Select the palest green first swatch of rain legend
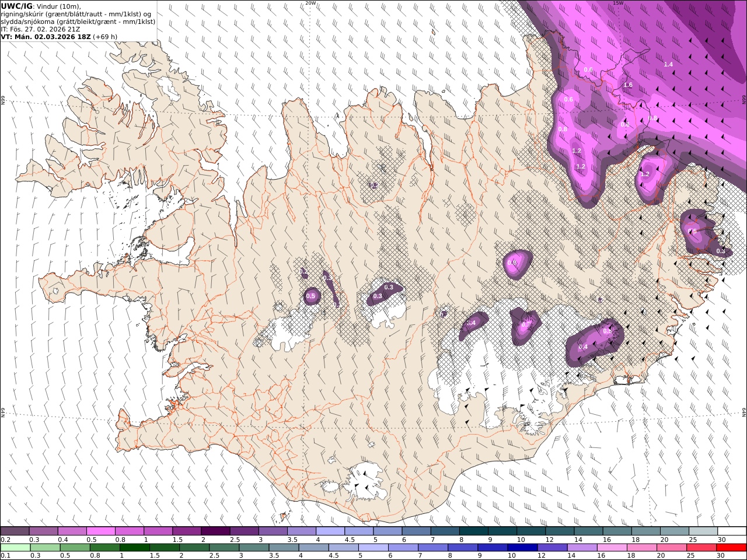 (x=15, y=548)
